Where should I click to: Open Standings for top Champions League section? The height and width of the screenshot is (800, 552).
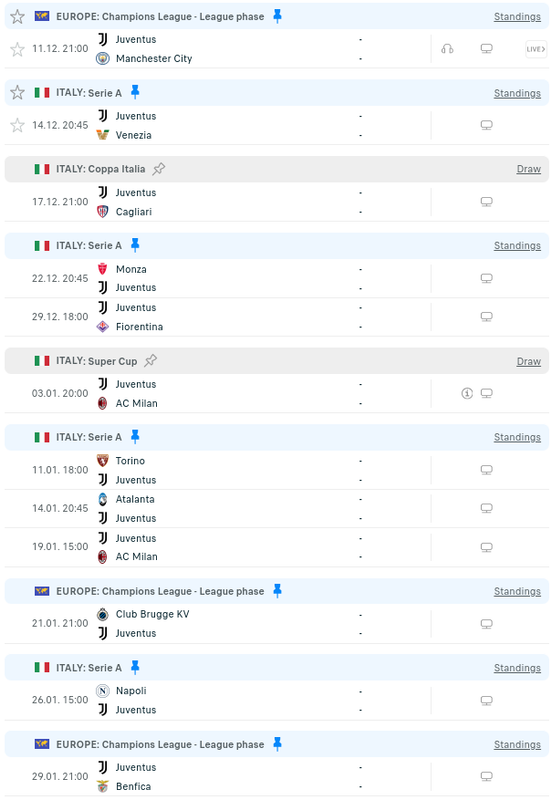pyautogui.click(x=517, y=16)
